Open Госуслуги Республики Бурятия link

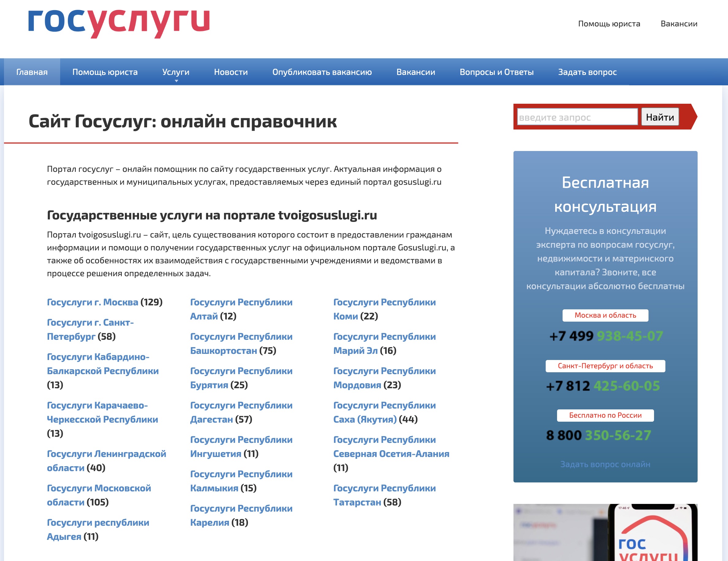click(241, 378)
